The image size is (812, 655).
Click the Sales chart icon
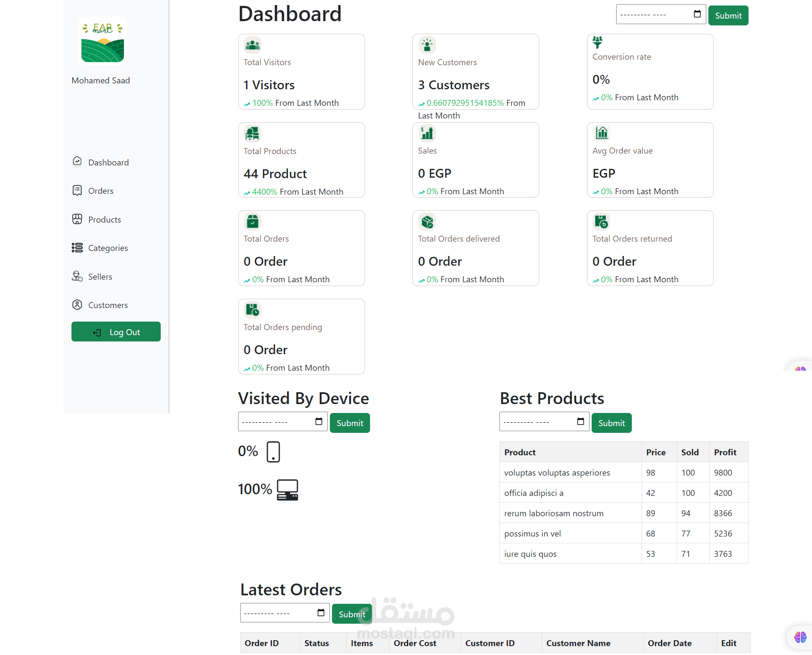[x=427, y=133]
